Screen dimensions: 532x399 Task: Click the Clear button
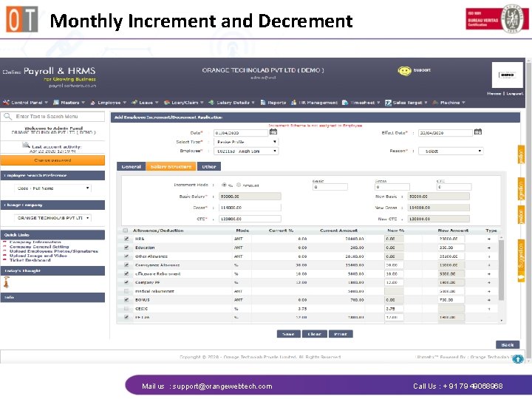point(315,334)
